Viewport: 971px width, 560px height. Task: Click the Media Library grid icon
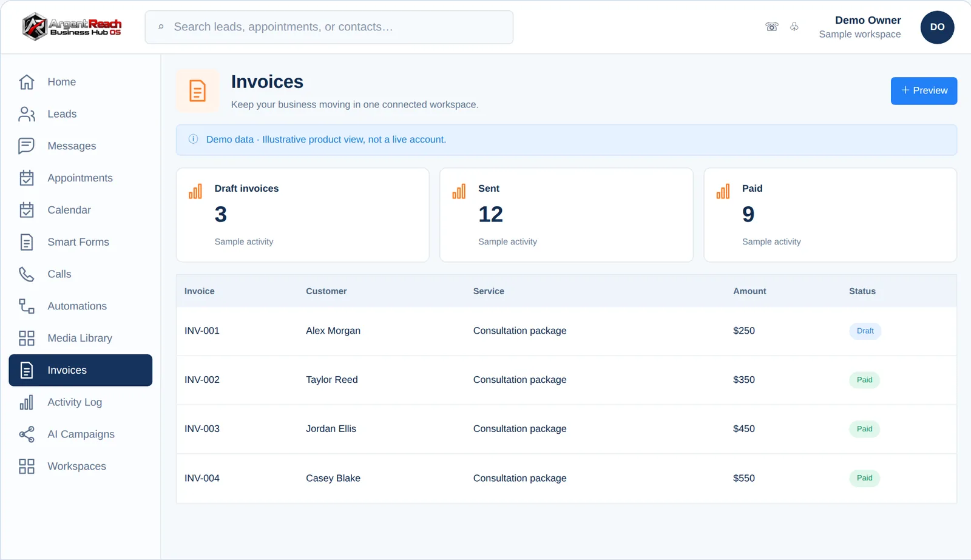(x=27, y=338)
